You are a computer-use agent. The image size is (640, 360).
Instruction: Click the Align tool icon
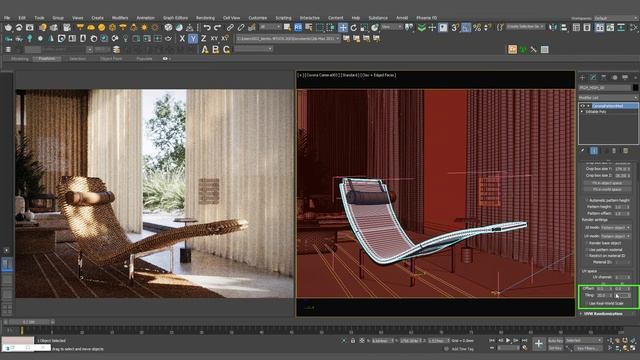click(564, 27)
